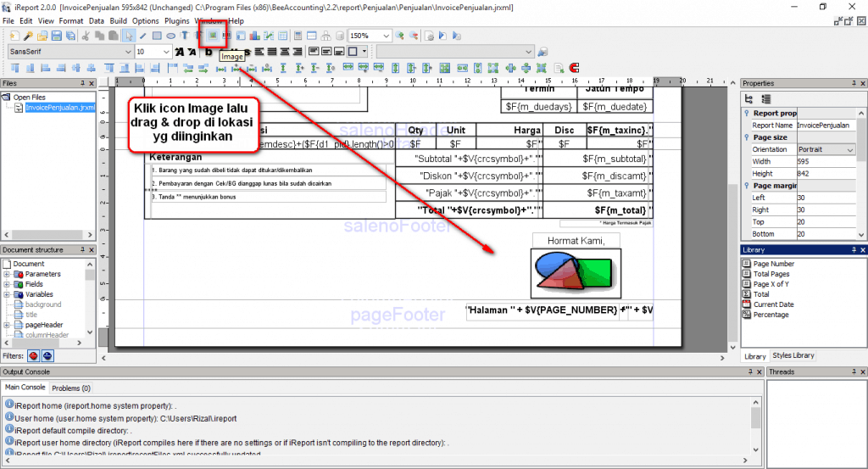Select the Ellipse drawing tool

coord(170,36)
